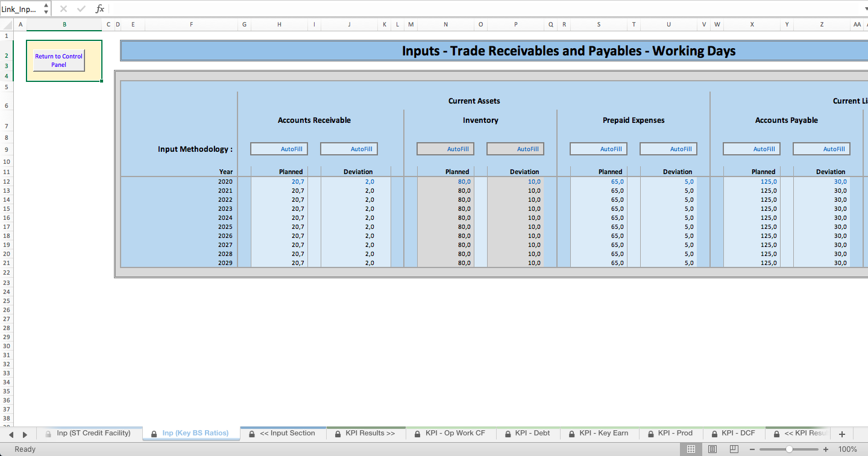The height and width of the screenshot is (456, 868).
Task: Select row 21 header
Action: pos(7,263)
